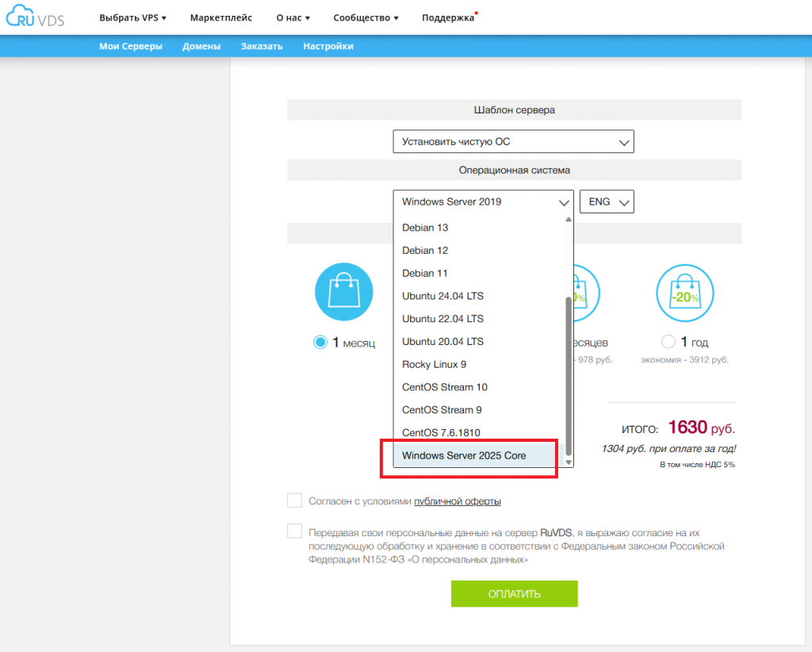Open the ENG language dropdown
Viewport: 812px width, 652px height.
pos(607,202)
